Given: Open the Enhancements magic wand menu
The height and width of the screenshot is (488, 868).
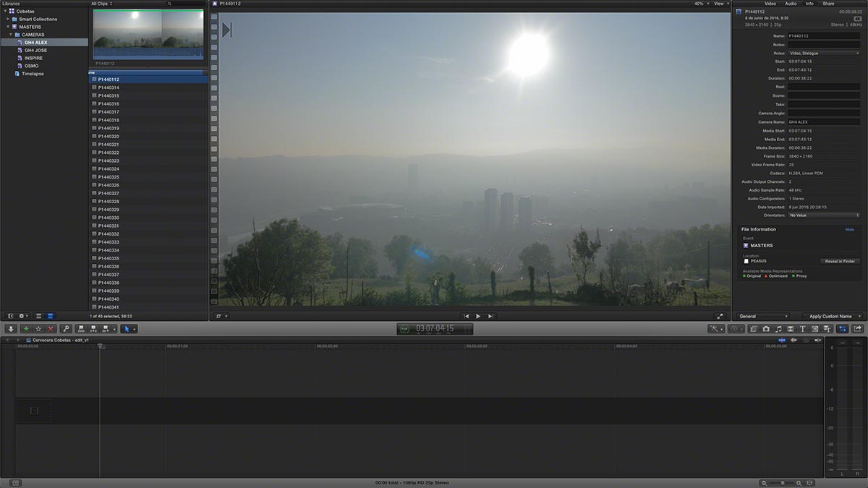Looking at the screenshot, I should coord(718,329).
